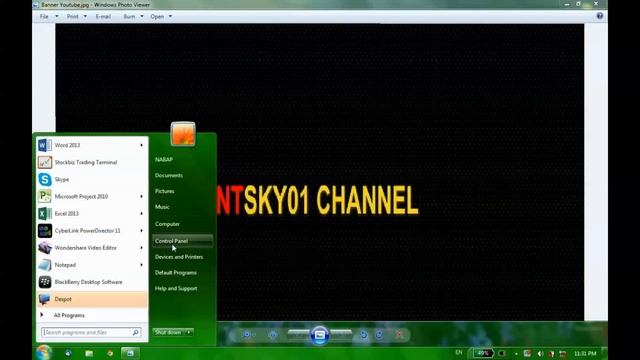
Task: Delete the photo with red X
Action: click(x=399, y=335)
